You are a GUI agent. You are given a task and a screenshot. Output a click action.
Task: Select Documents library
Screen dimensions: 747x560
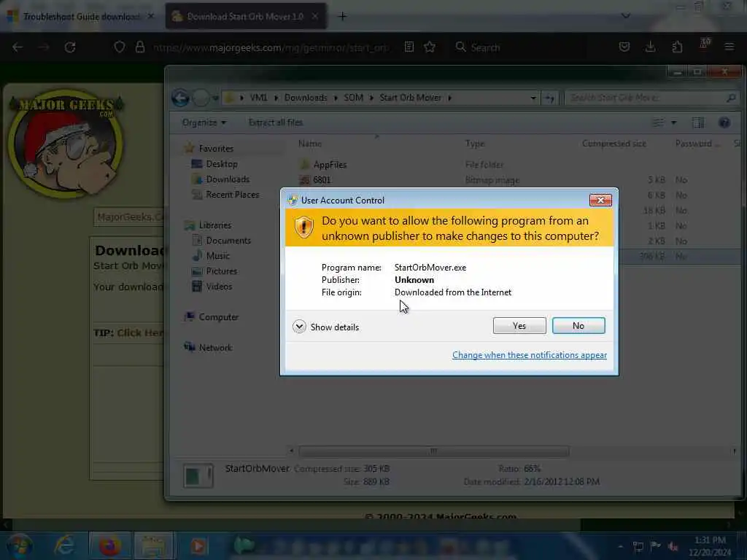228,241
